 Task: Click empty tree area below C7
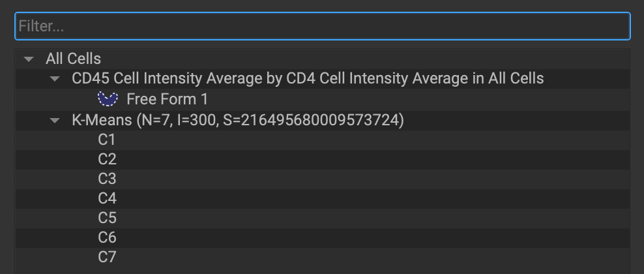(x=323, y=270)
